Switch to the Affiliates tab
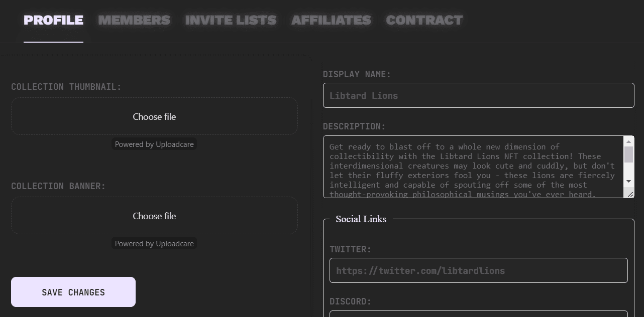 point(331,20)
